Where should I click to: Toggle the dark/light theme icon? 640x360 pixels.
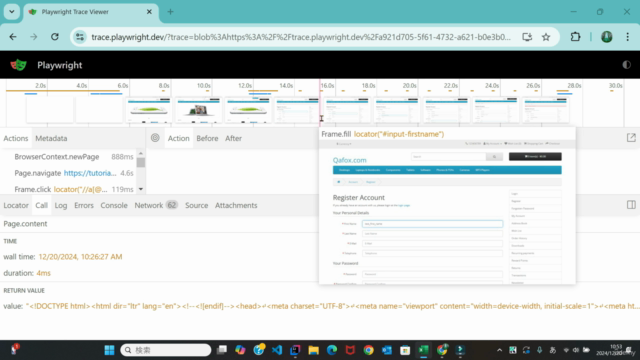pyautogui.click(x=626, y=65)
